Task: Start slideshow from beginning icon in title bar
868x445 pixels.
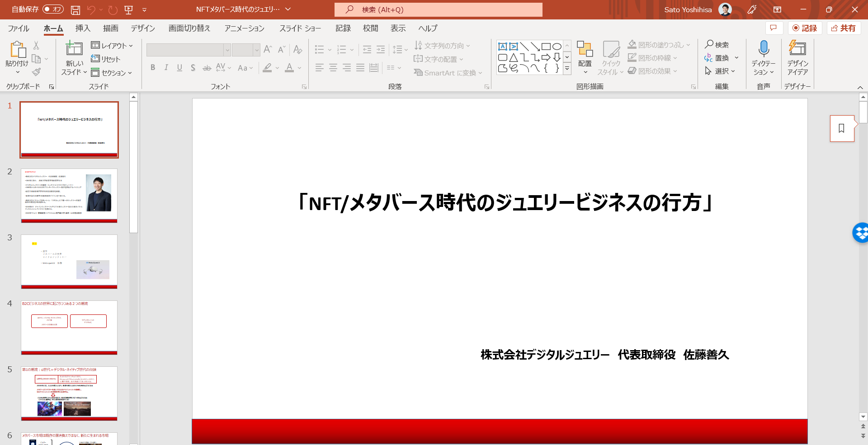Action: coord(128,9)
